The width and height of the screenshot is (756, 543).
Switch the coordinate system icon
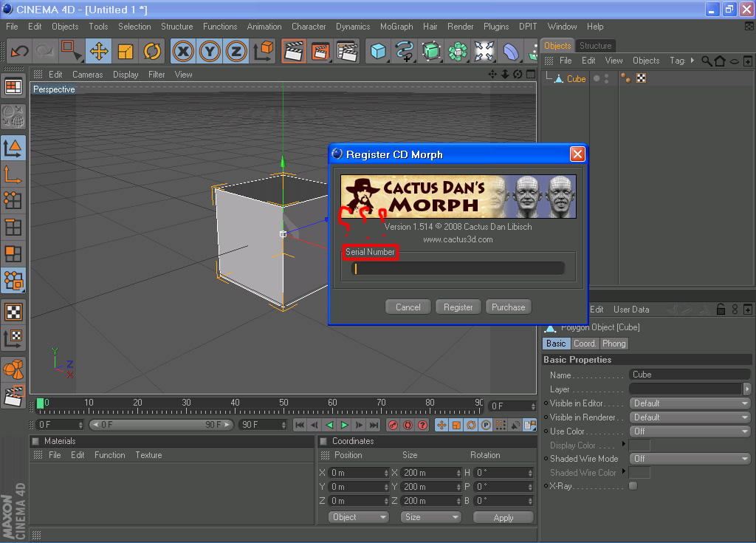264,51
